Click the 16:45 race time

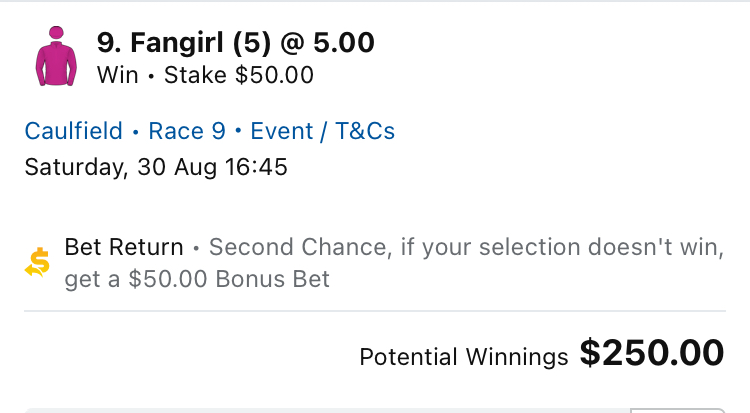pos(256,167)
